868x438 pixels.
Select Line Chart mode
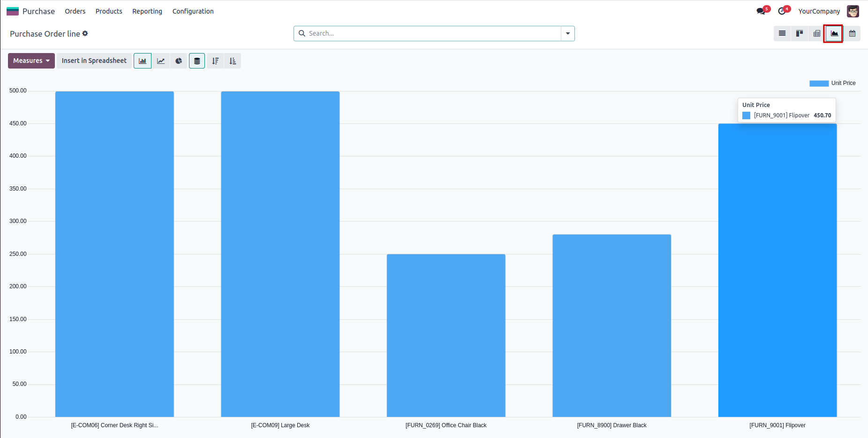[161, 61]
